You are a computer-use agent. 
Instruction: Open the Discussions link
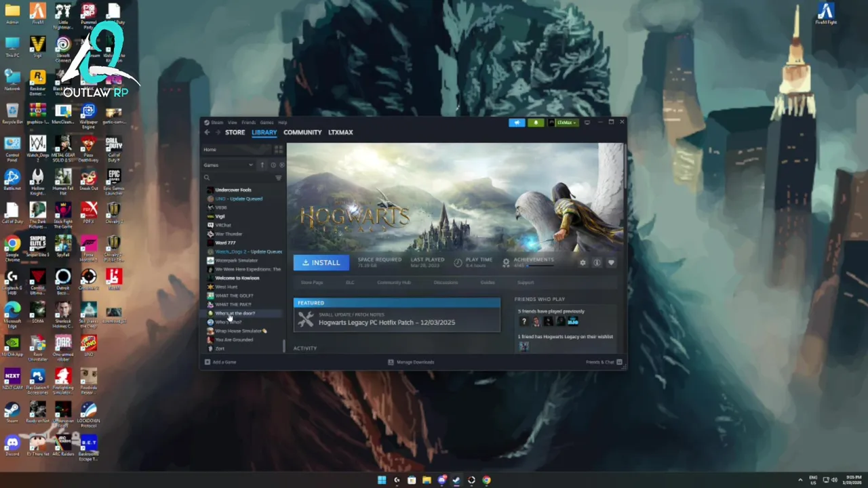pos(446,282)
